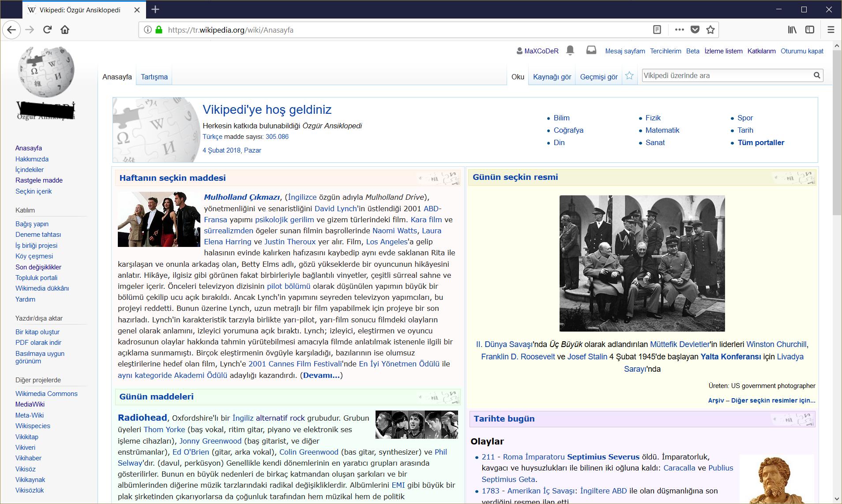Open the page actions ellipsis menu
Viewport: 842px width, 504px height.
click(x=680, y=30)
